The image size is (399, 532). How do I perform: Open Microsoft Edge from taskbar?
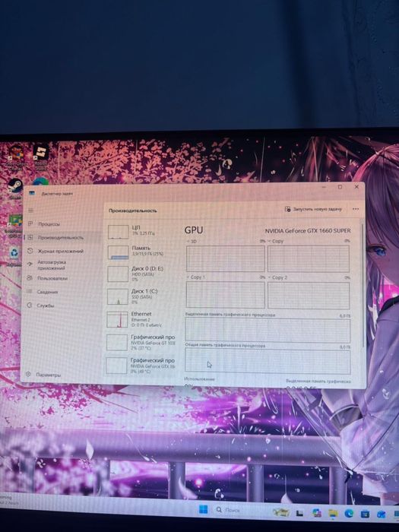pyautogui.click(x=349, y=513)
